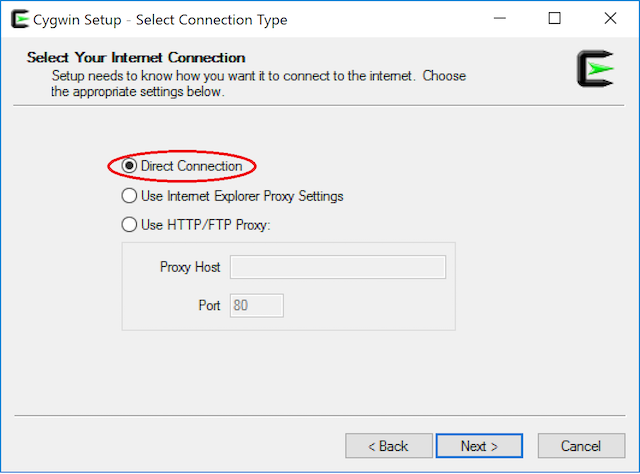Select the Direct Connection option
The image size is (640, 474).
[130, 166]
